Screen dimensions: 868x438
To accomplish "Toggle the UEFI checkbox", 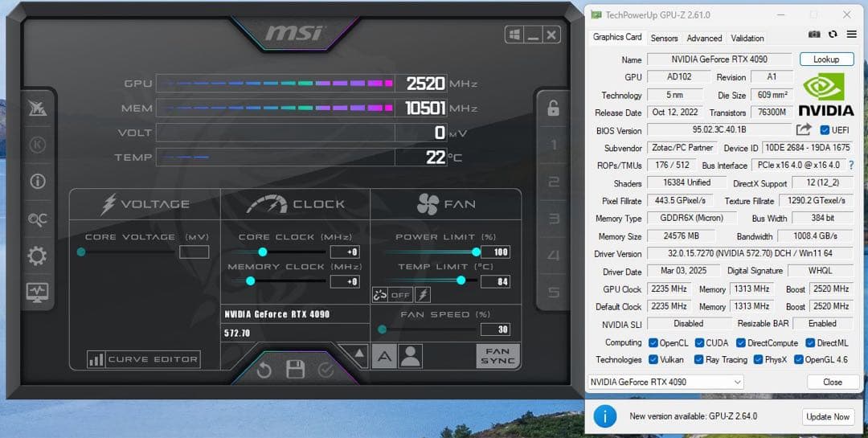I will click(x=825, y=130).
